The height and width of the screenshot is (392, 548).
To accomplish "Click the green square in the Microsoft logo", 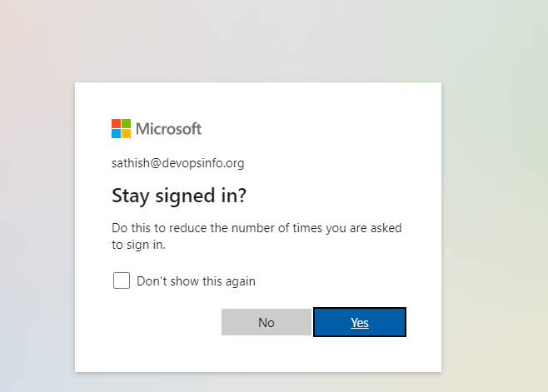I will tap(127, 123).
